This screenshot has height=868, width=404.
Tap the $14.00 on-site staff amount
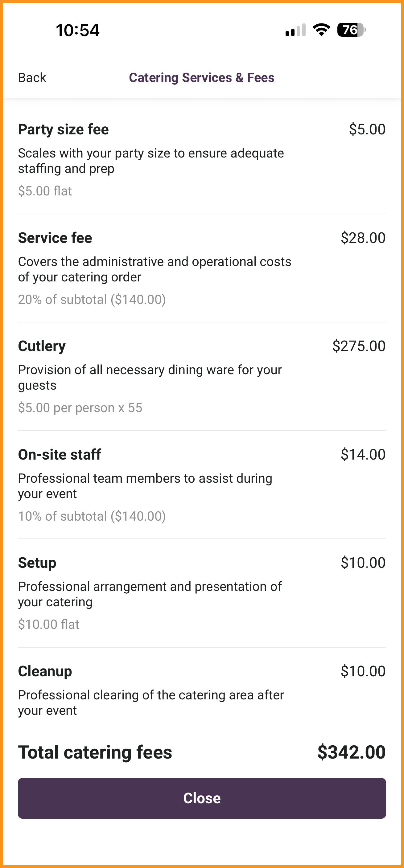click(x=363, y=455)
